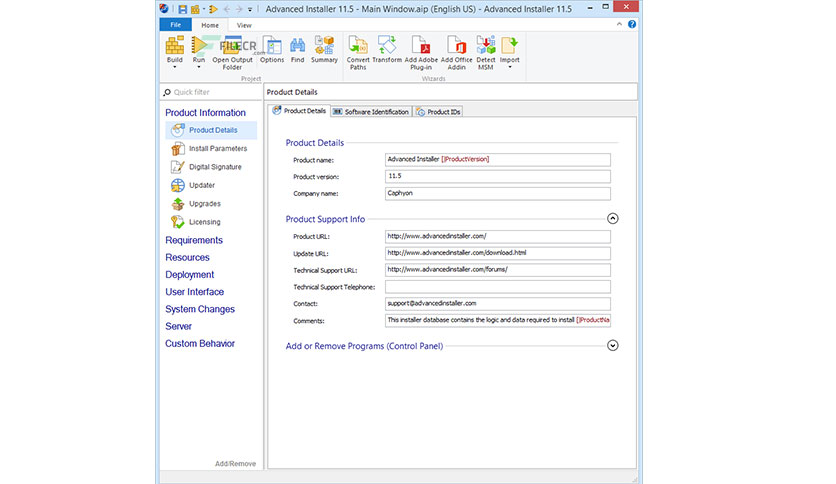Collapse the ribbon with the caret
The width and height of the screenshot is (836, 484).
(619, 24)
